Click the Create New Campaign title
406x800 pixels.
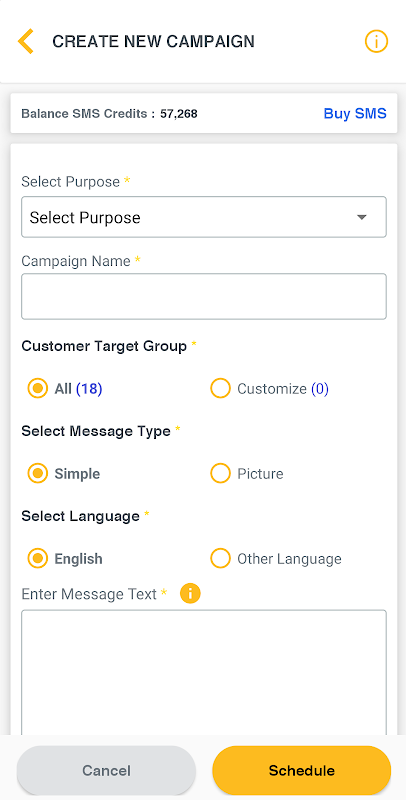click(x=153, y=41)
